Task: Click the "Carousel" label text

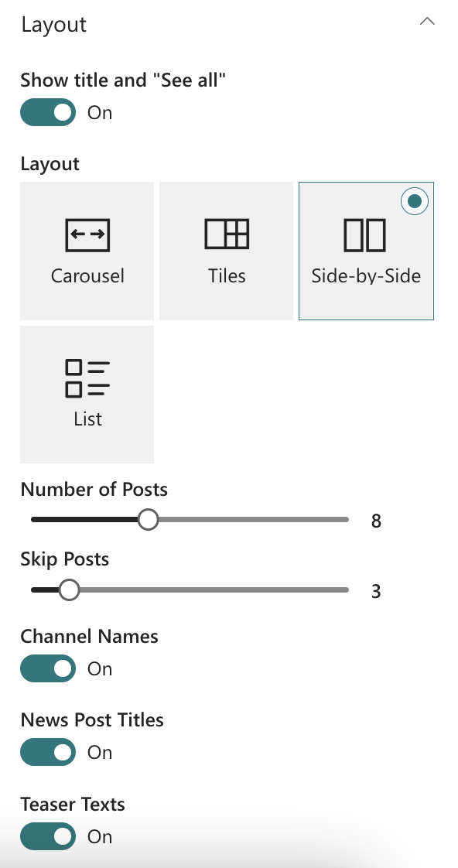Action: coord(87,275)
